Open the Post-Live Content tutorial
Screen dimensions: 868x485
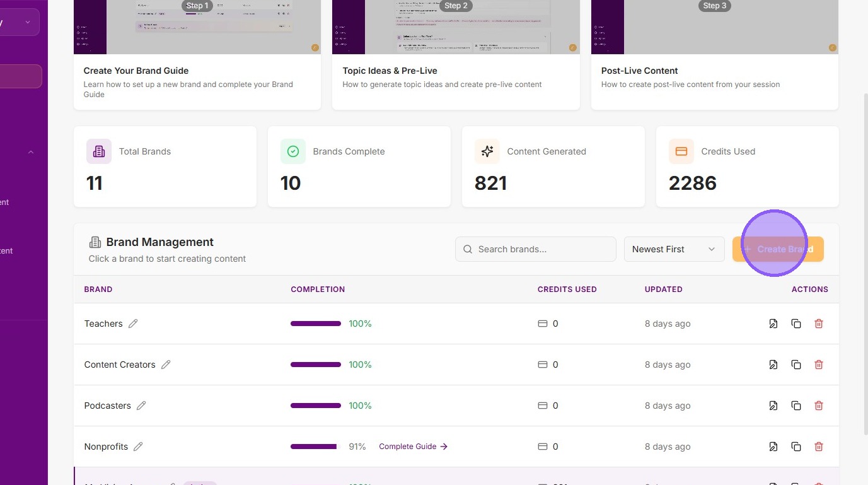715,55
